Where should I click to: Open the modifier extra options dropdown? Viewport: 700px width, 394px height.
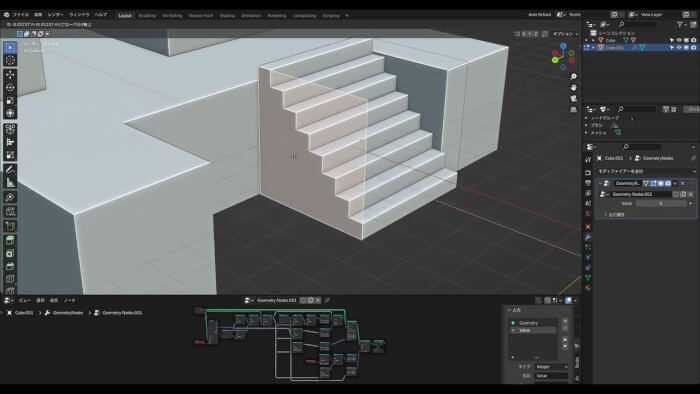[x=675, y=183]
